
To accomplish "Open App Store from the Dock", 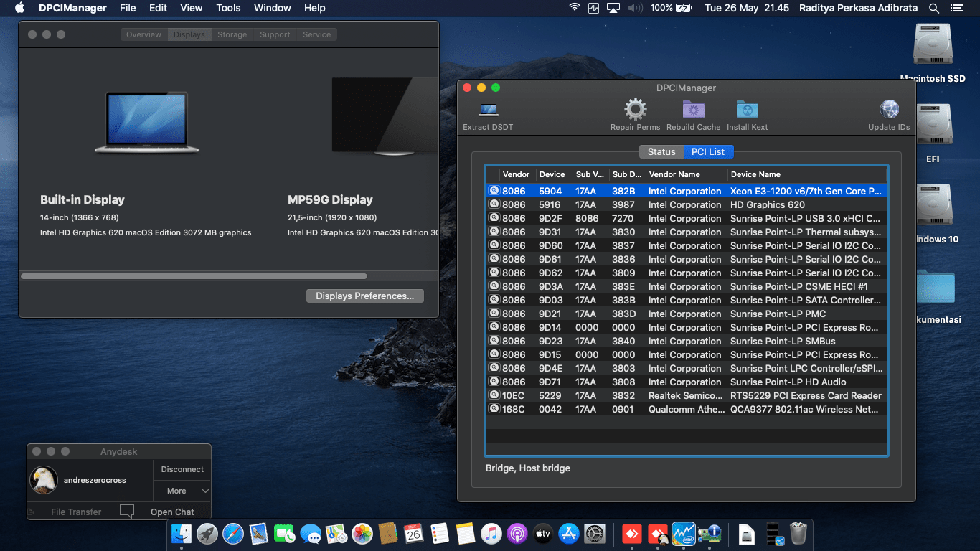I will click(x=569, y=534).
